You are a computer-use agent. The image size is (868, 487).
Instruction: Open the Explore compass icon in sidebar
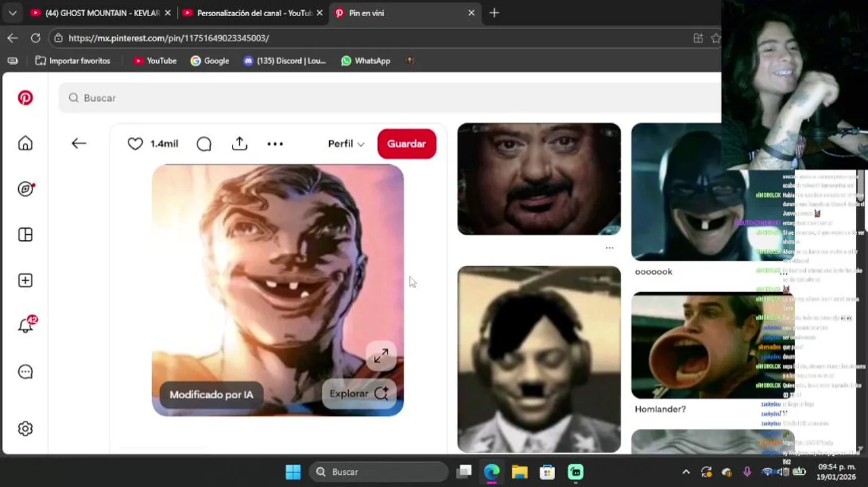pos(25,189)
